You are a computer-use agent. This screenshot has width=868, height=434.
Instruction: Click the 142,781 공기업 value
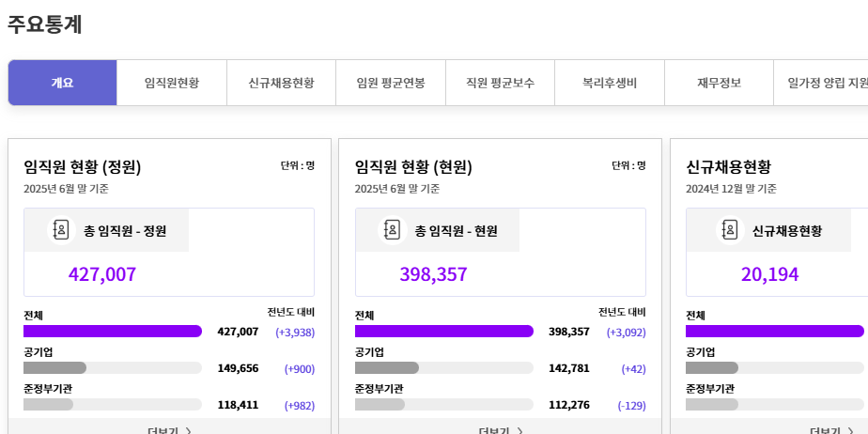pyautogui.click(x=569, y=368)
